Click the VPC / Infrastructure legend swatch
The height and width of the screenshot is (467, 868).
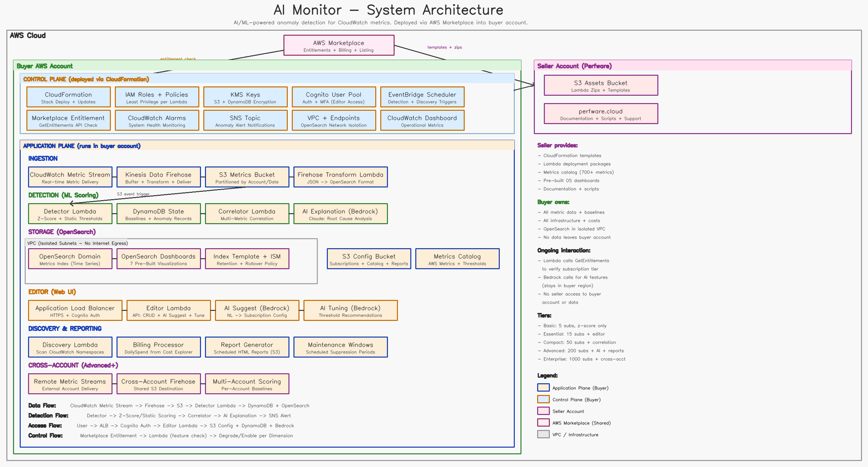[x=543, y=434]
